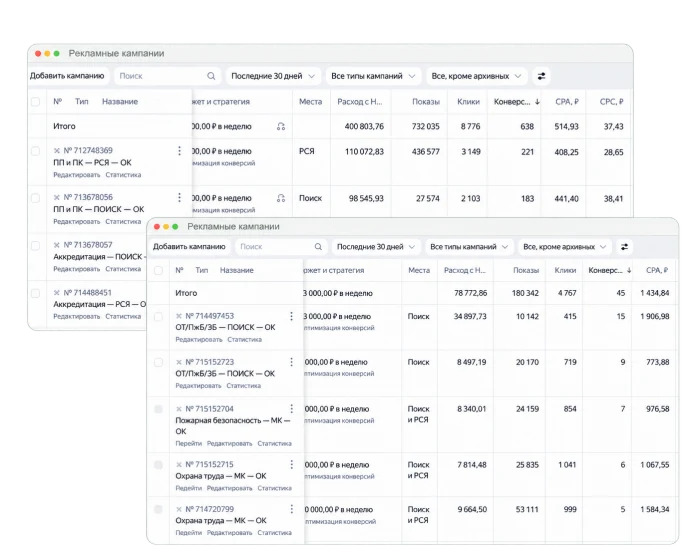Toggle select-all checkbox in front window header
The width and height of the screenshot is (700, 560).
158,270
